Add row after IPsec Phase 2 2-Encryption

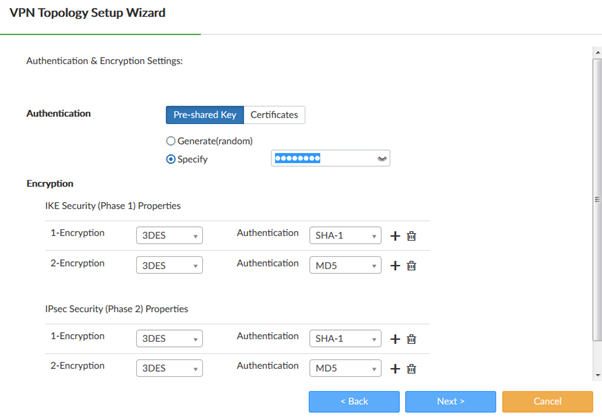pyautogui.click(x=395, y=368)
